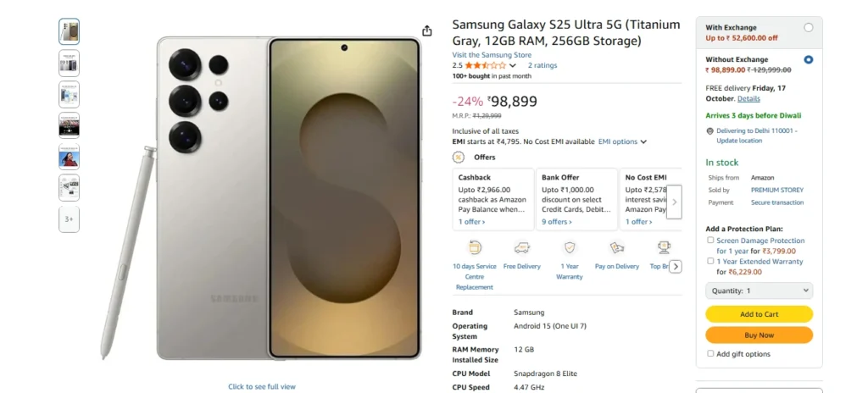This screenshot has width=868, height=393.
Task: Expand the star rating breakdown chevron
Action: (513, 65)
